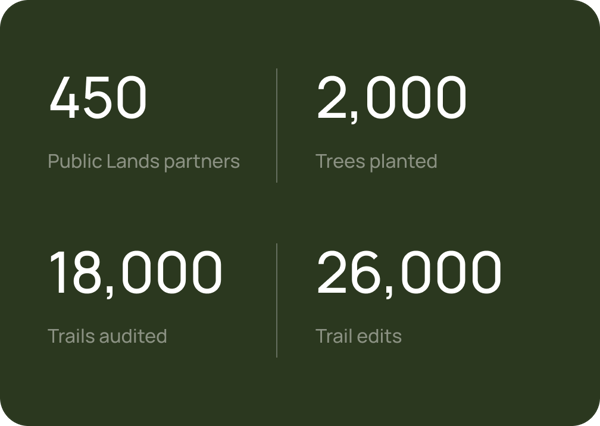The height and width of the screenshot is (426, 600).
Task: Click the word partners under 450
Action: coord(202,163)
